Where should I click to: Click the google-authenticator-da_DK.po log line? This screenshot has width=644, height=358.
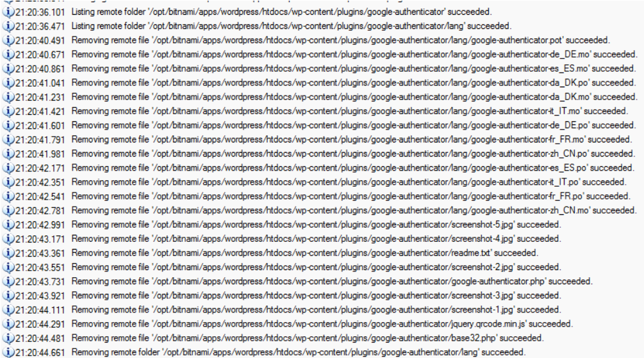point(320,83)
